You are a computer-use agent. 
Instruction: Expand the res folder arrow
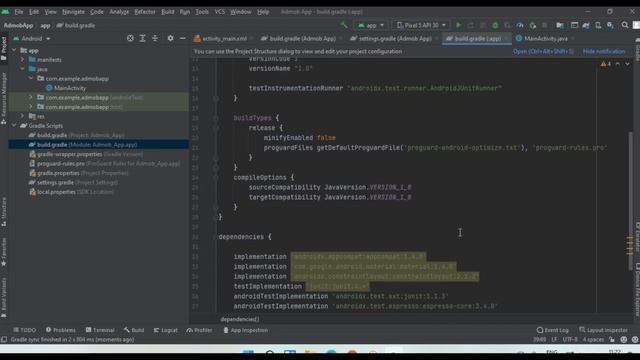coord(22,116)
